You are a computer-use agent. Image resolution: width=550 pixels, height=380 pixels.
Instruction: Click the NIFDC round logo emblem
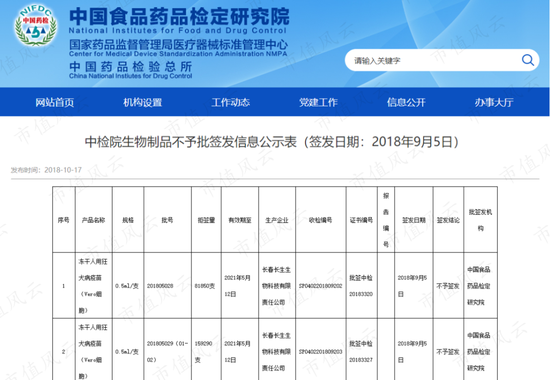point(35,25)
